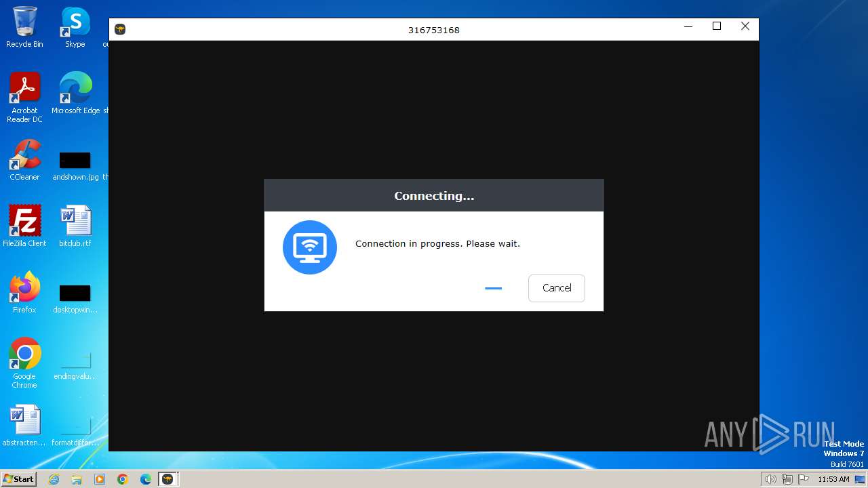Select the FileZilla Client desktop icon

[24, 226]
